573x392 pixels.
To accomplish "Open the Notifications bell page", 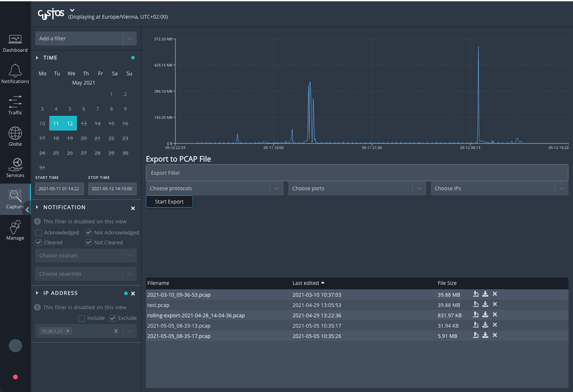I will (15, 74).
